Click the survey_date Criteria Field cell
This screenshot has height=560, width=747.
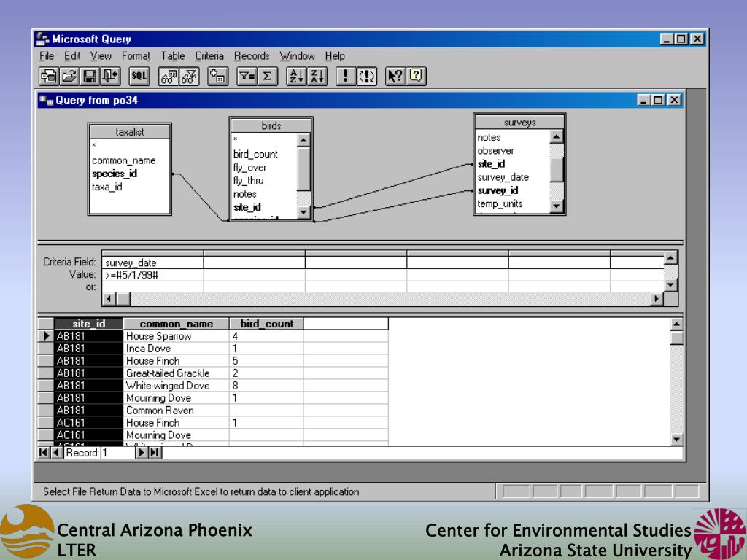point(152,262)
